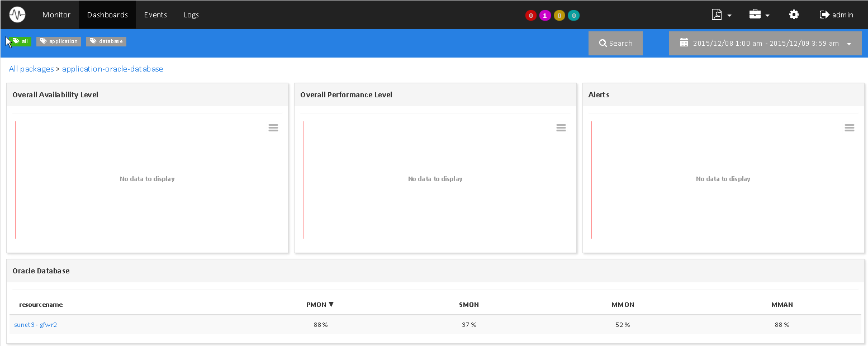Click the yellow alert counter badge

point(559,16)
